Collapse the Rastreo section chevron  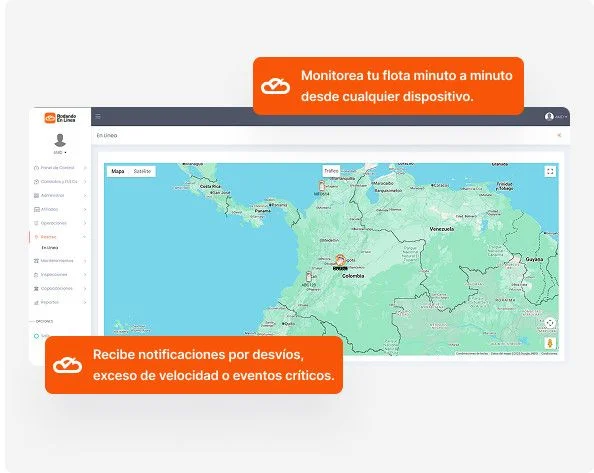pos(84,237)
